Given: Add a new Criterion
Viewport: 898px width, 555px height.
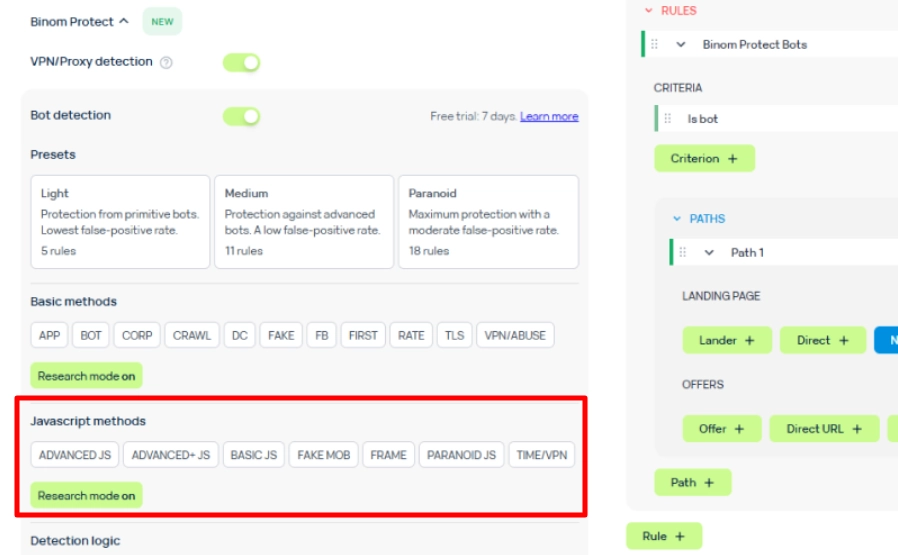Looking at the screenshot, I should 704,158.
